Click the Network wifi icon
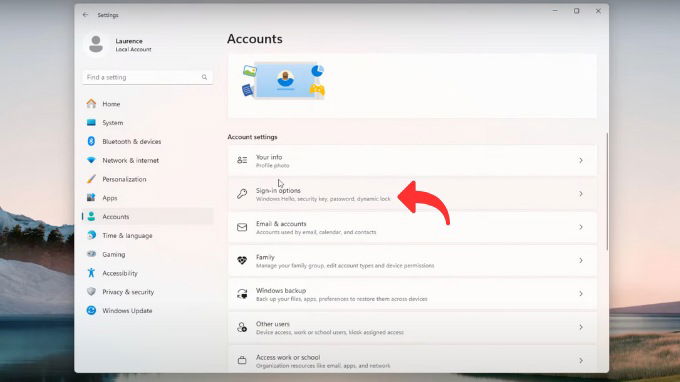Viewport: 680px width, 382px height. click(91, 160)
